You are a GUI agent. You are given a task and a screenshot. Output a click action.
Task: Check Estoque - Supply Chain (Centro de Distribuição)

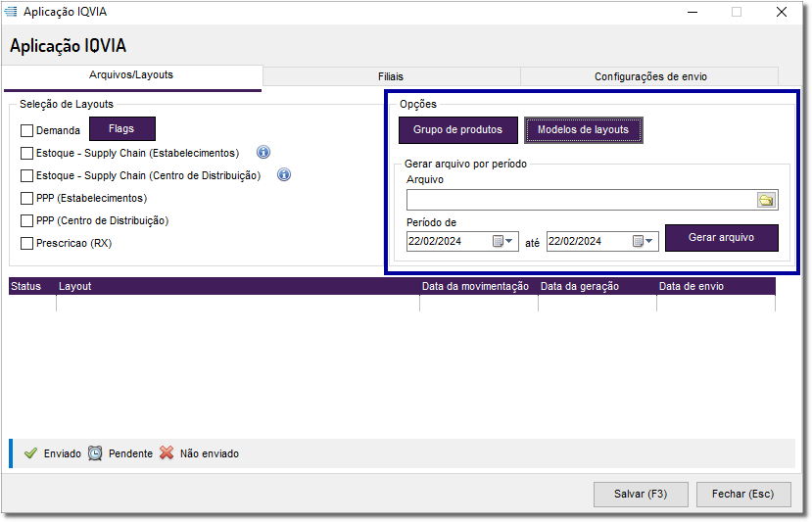pos(26,176)
